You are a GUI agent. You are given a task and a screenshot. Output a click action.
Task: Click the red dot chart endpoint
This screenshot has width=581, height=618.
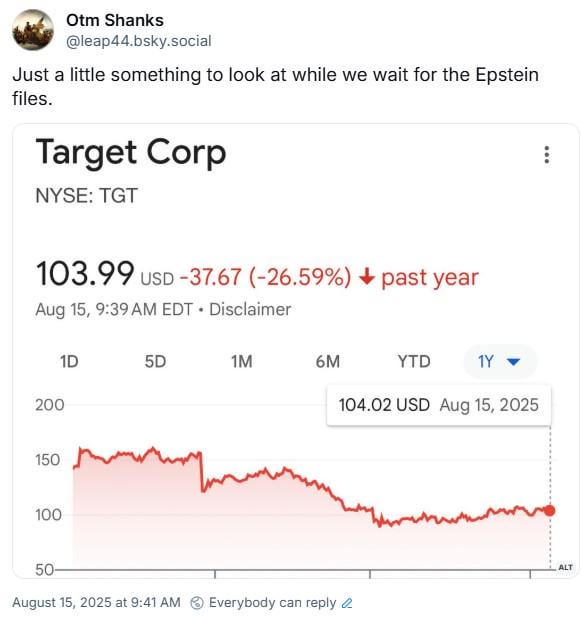(x=549, y=510)
